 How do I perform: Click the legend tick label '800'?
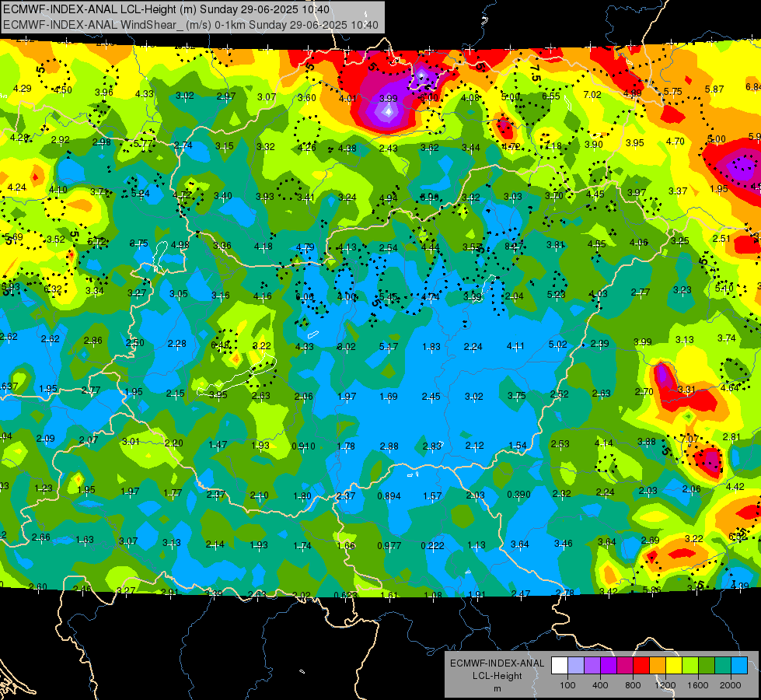click(633, 685)
